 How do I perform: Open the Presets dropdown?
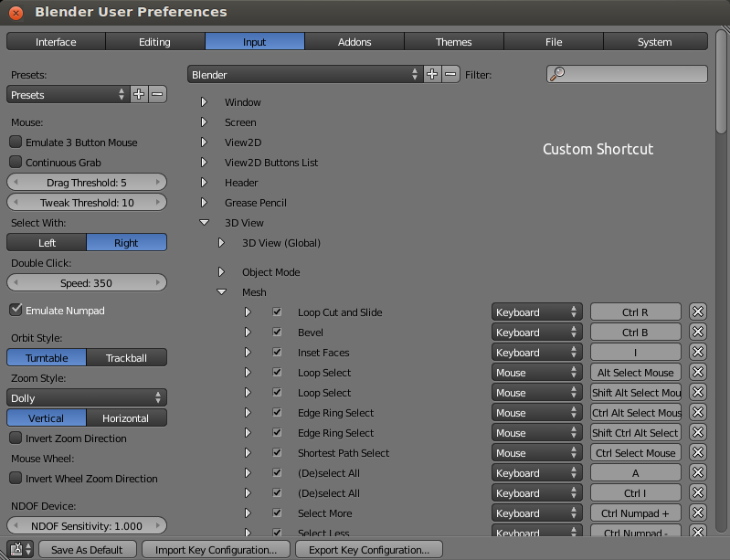[68, 94]
